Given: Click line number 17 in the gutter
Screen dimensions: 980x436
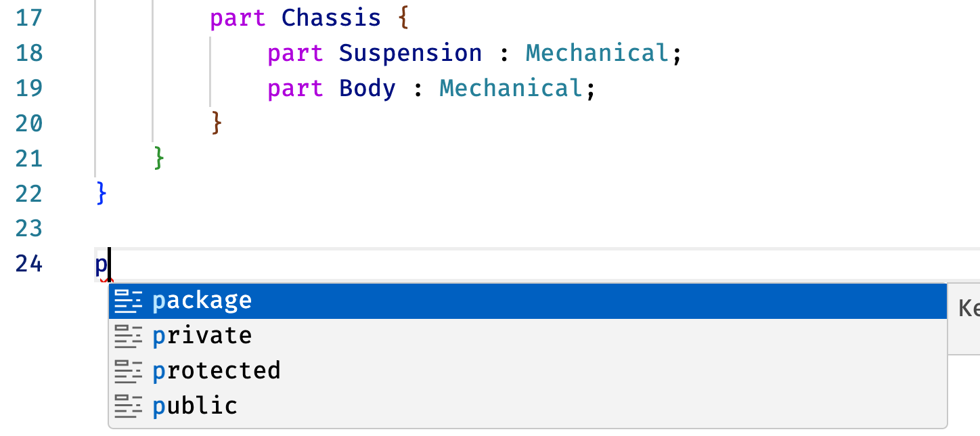Looking at the screenshot, I should 28,18.
